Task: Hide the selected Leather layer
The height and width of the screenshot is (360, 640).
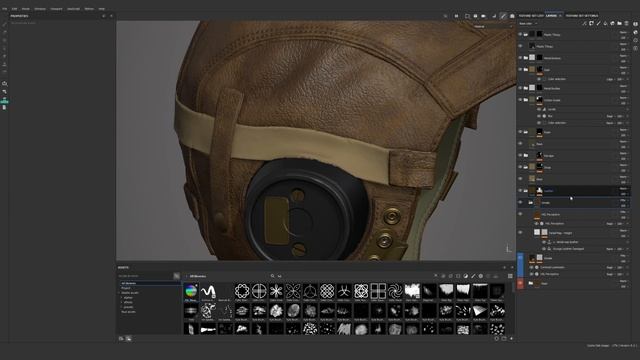Action: (520, 191)
